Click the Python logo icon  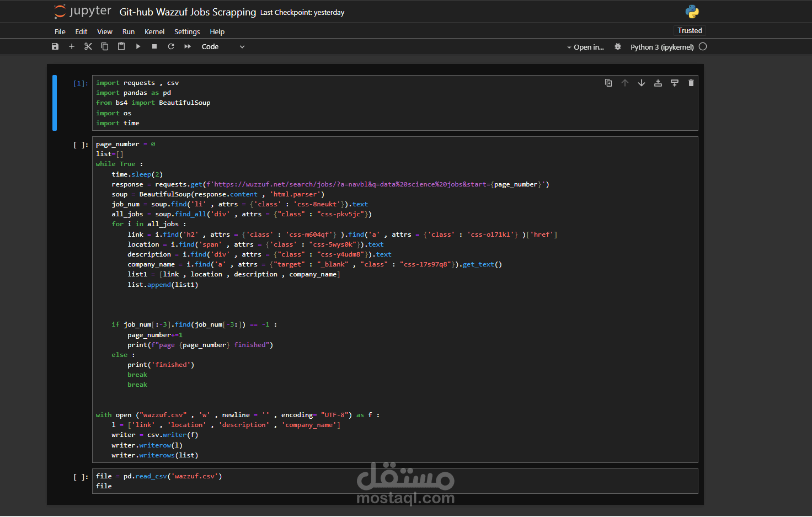tap(692, 12)
